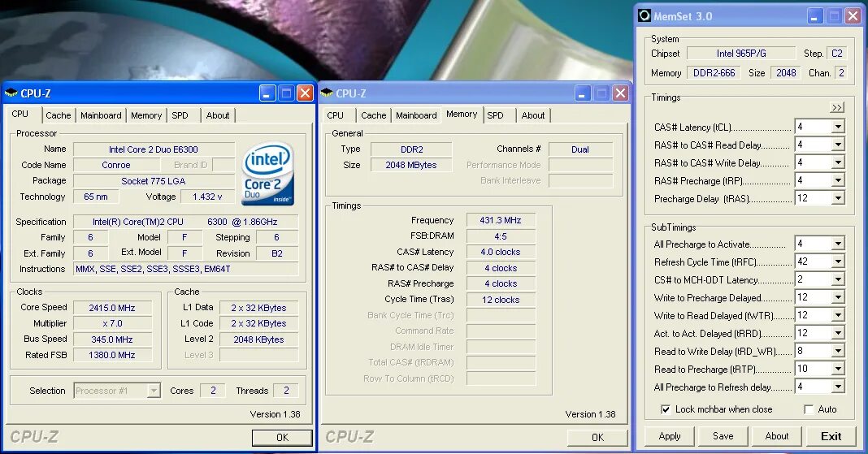Viewport: 868px width, 454px height.
Task: Click the Instructions value MMX, SSE, SSE2
Action: [186, 269]
